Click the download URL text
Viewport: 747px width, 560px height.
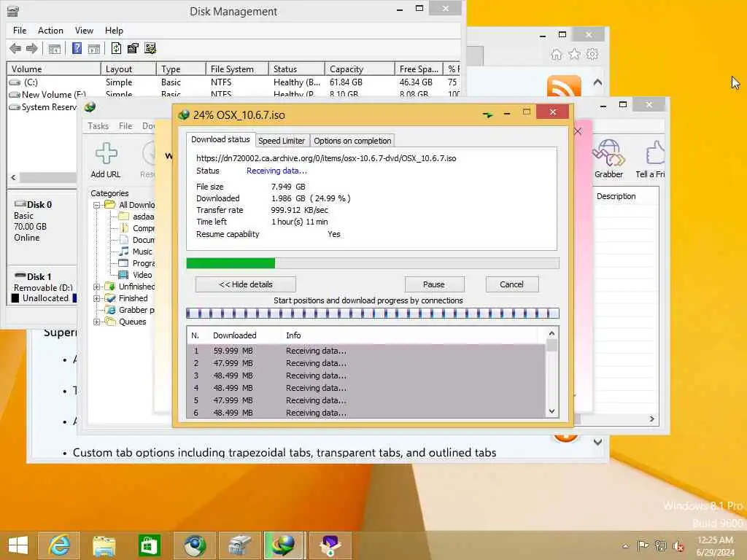[x=326, y=158]
